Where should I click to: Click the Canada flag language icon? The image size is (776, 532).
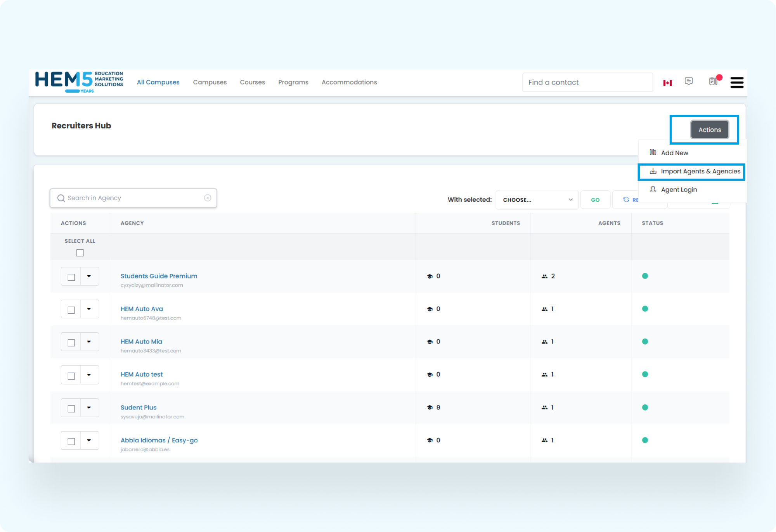(x=667, y=83)
